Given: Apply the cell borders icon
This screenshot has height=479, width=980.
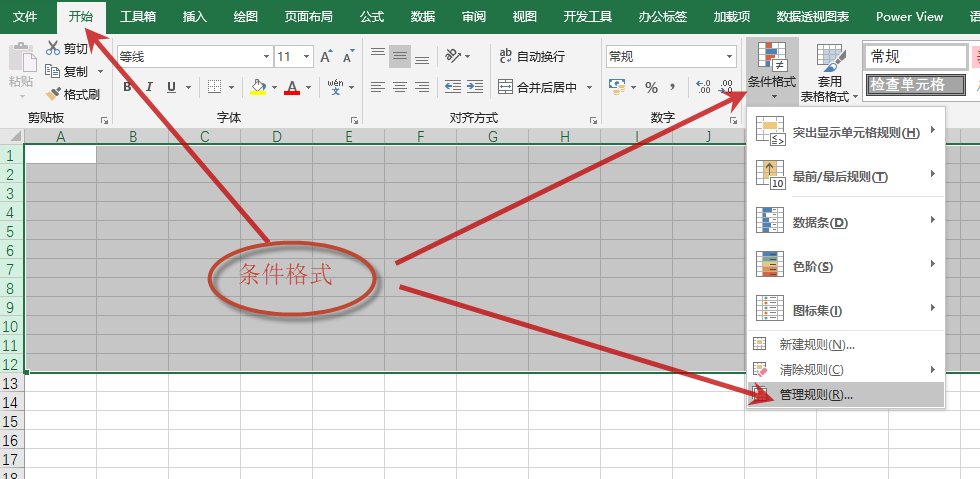Looking at the screenshot, I should (214, 87).
